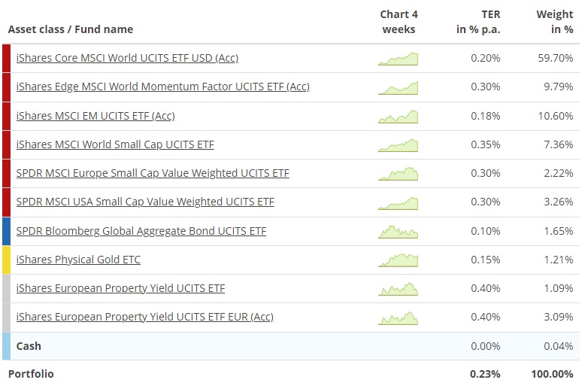Select the 0.15% TER value
This screenshot has width=588, height=392.
point(485,260)
